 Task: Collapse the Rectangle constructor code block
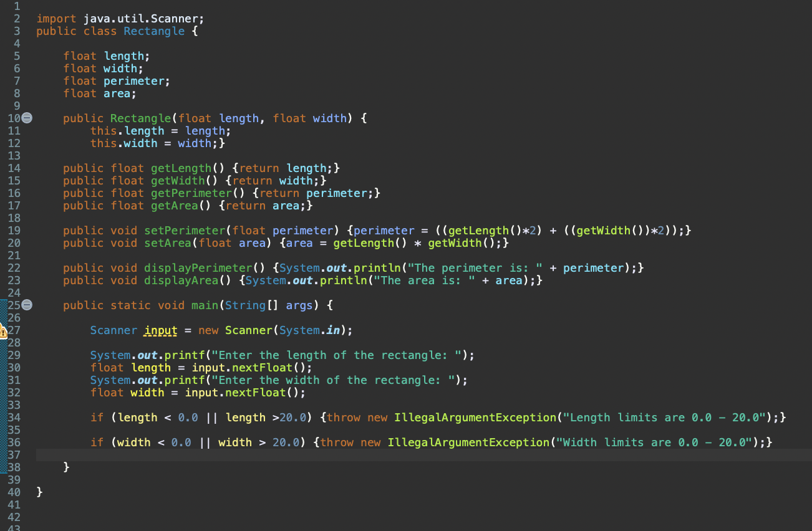(26, 118)
